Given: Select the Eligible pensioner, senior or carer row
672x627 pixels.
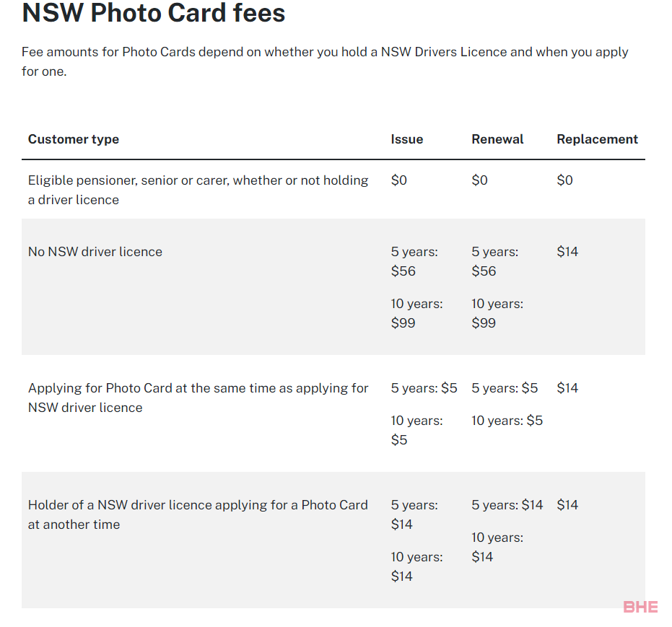Looking at the screenshot, I should pyautogui.click(x=333, y=190).
